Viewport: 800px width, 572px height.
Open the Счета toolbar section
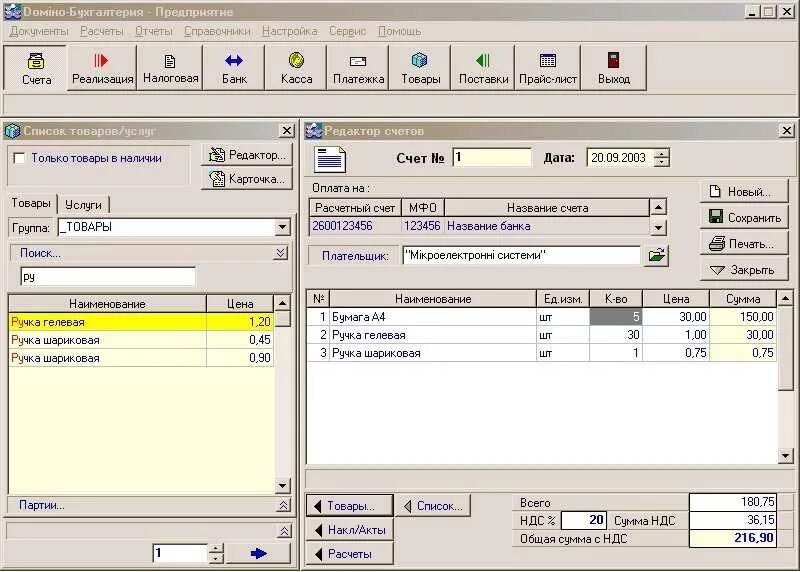tap(36, 68)
